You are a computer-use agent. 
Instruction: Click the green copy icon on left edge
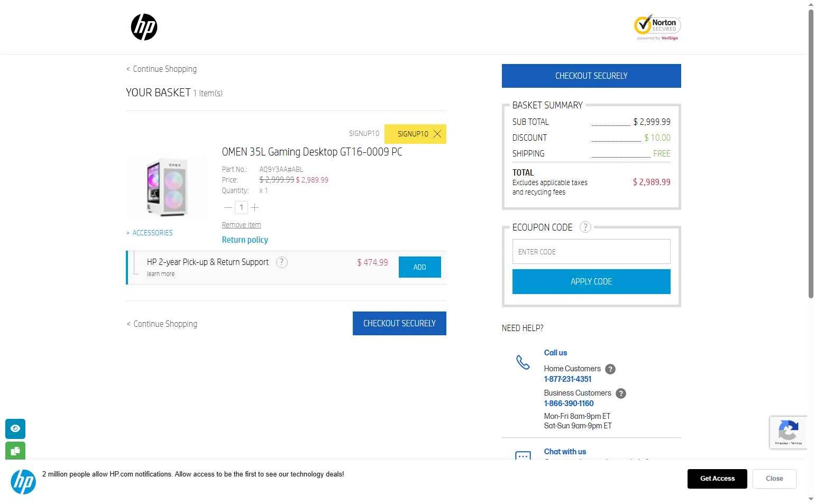(x=15, y=451)
